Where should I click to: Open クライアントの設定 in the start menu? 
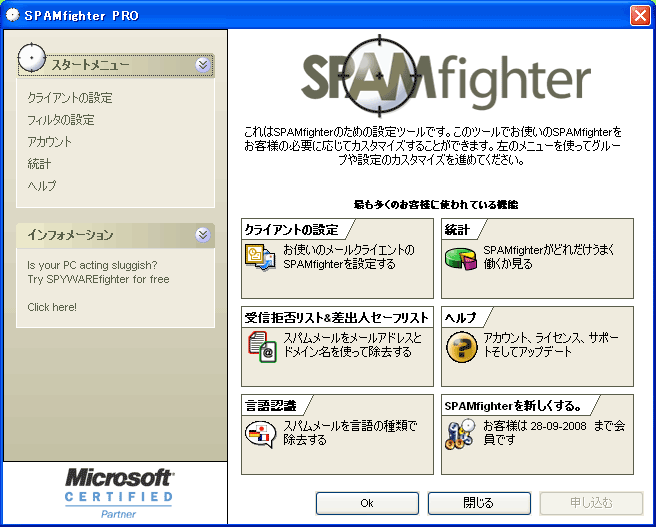70,98
